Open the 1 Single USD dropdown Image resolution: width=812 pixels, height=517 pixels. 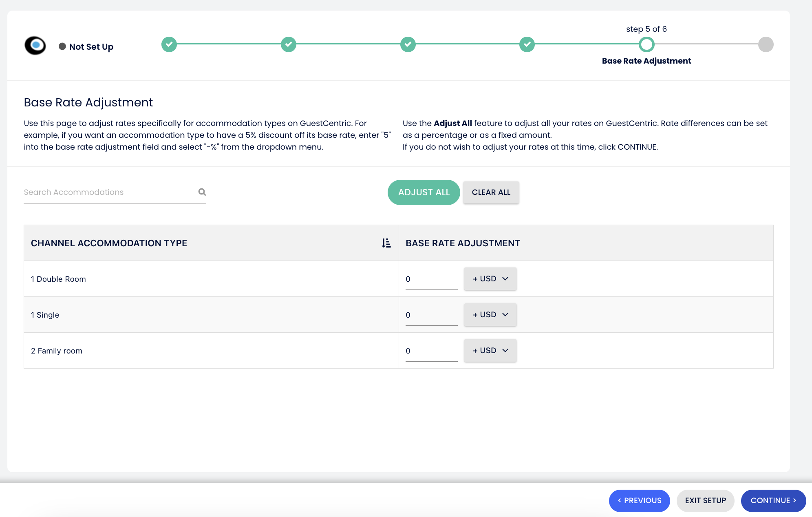pyautogui.click(x=490, y=315)
